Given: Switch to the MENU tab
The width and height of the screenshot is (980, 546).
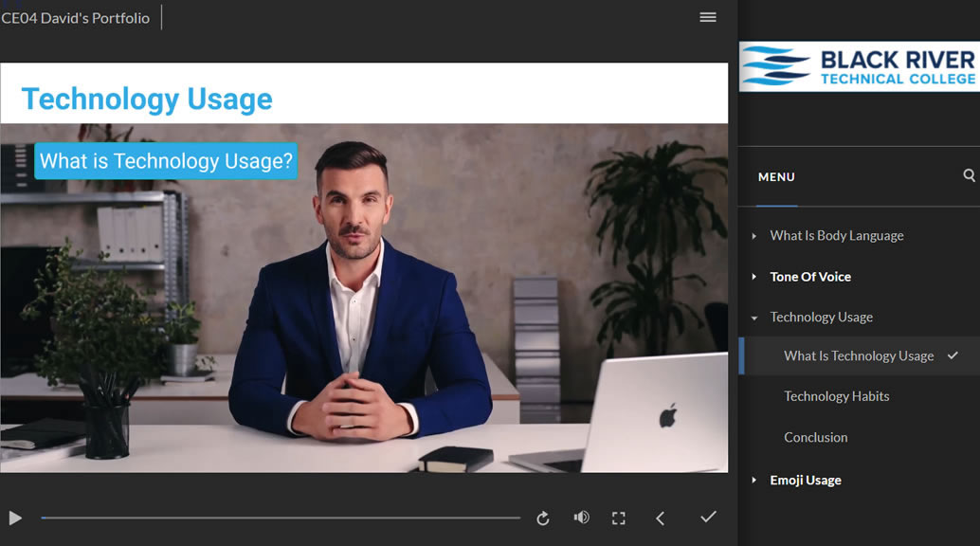Looking at the screenshot, I should 776,177.
